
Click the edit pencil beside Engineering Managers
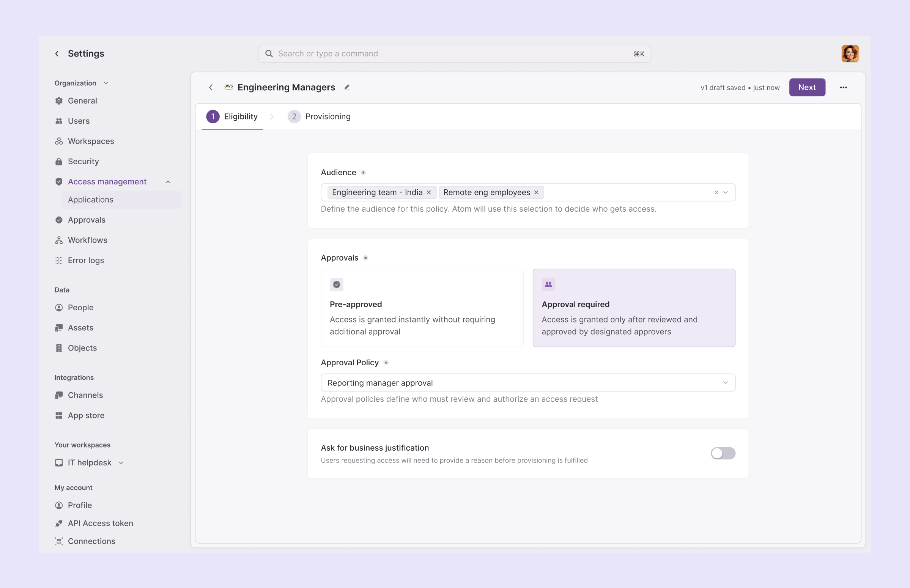(x=346, y=87)
